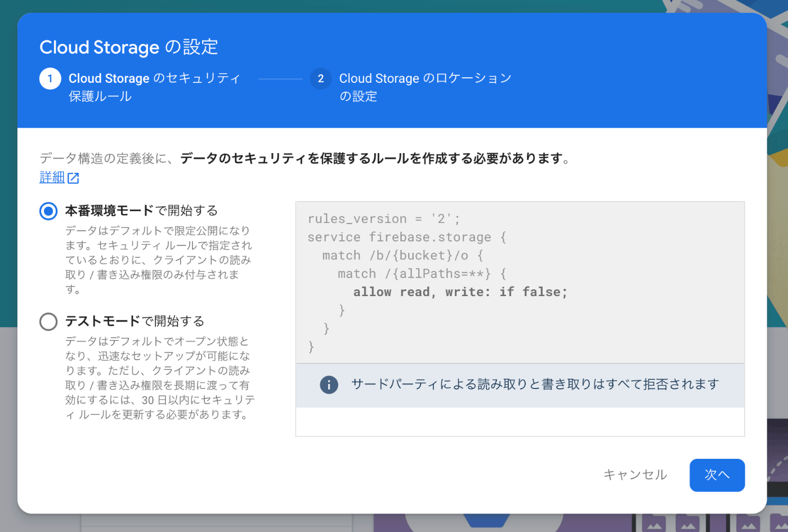Select step label Cloud Storage のロケーションの設定
This screenshot has height=532, width=788.
point(426,87)
